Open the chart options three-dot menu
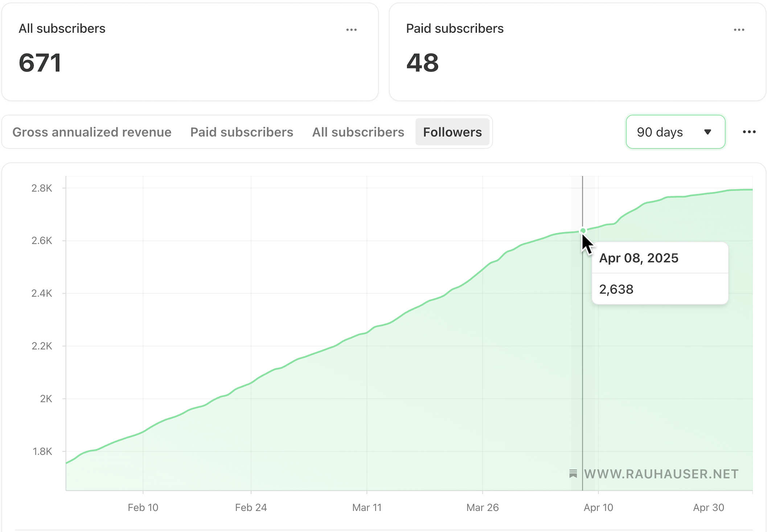The image size is (767, 532). click(749, 132)
